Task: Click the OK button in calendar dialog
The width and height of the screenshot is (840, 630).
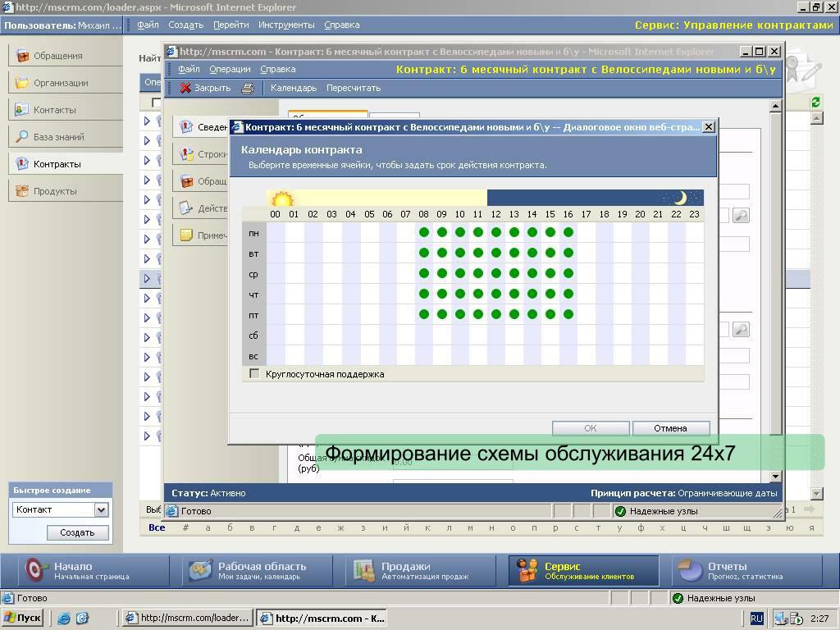Action: coord(591,428)
